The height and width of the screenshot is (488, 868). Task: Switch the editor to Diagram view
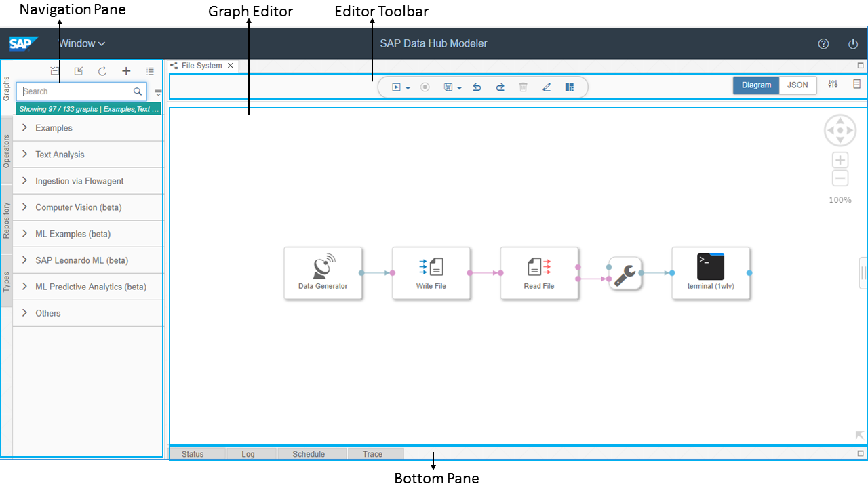click(x=756, y=85)
